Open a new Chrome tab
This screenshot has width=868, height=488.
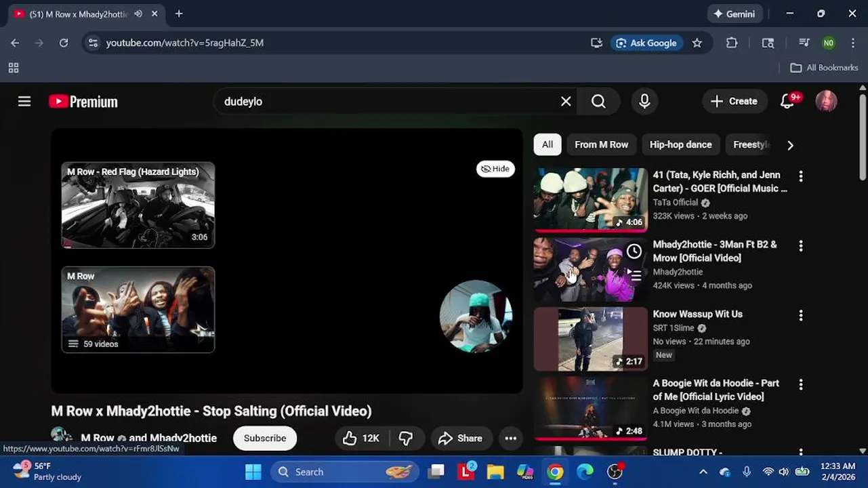[x=179, y=14]
